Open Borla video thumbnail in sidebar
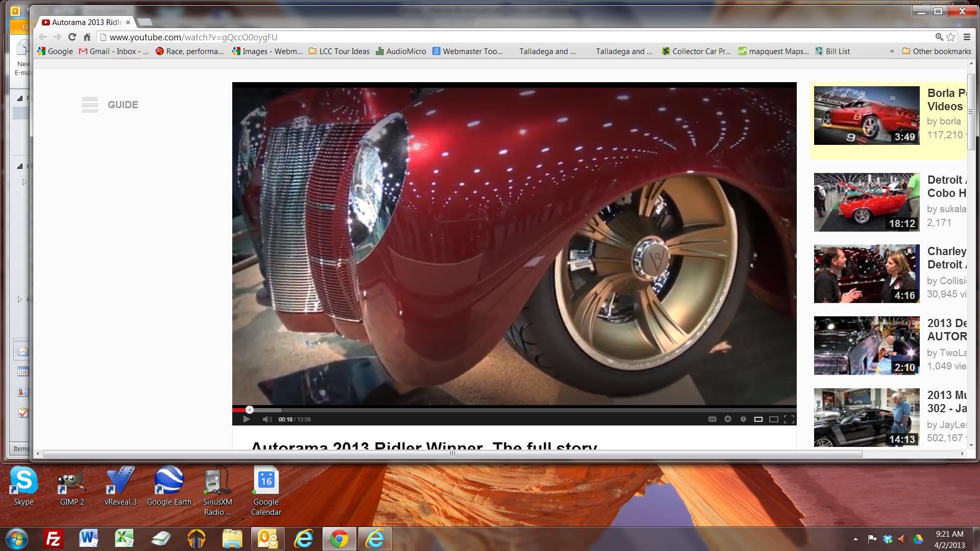The height and width of the screenshot is (551, 980). pos(866,115)
